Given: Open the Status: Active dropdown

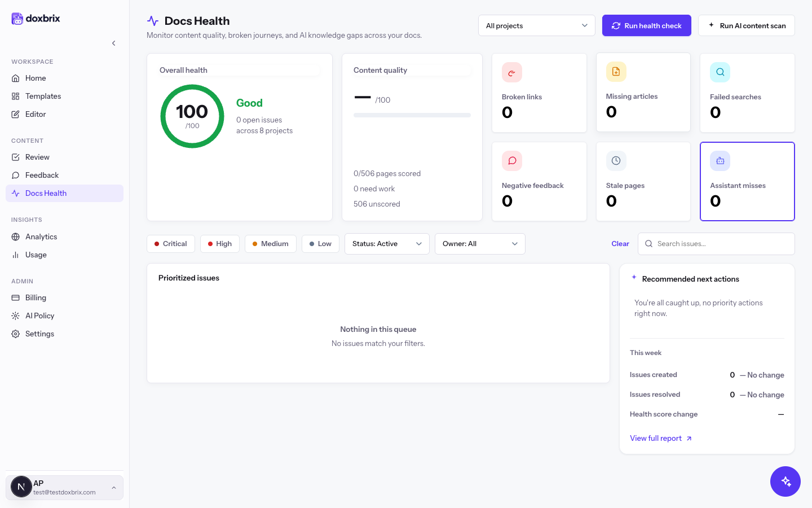Looking at the screenshot, I should click(387, 244).
